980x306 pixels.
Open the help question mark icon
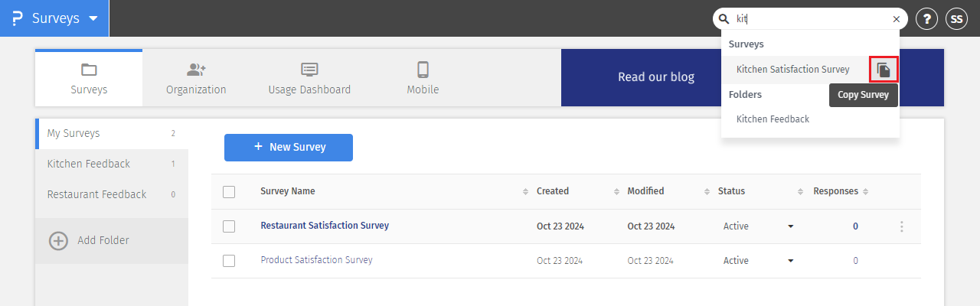(926, 19)
